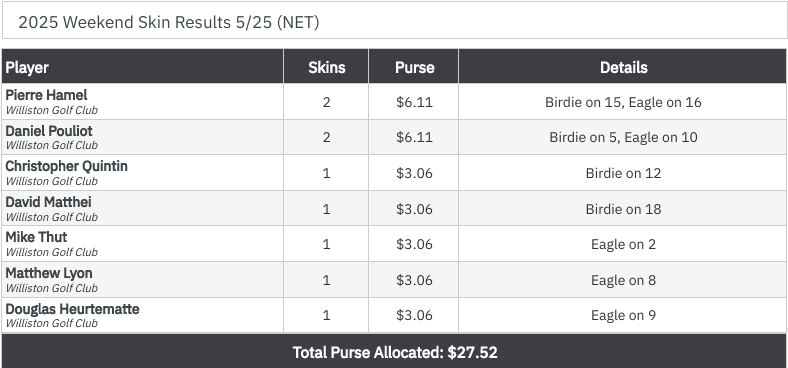Click Birdie on 15, Eagle on 16 details
The image size is (788, 368).
point(623,102)
